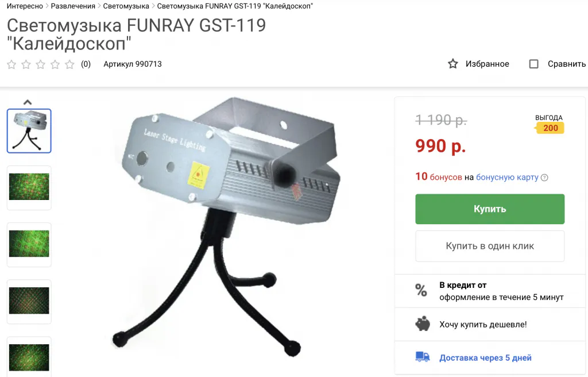Click the thumbnail gallery up chevron
The width and height of the screenshot is (588, 377).
tap(28, 102)
